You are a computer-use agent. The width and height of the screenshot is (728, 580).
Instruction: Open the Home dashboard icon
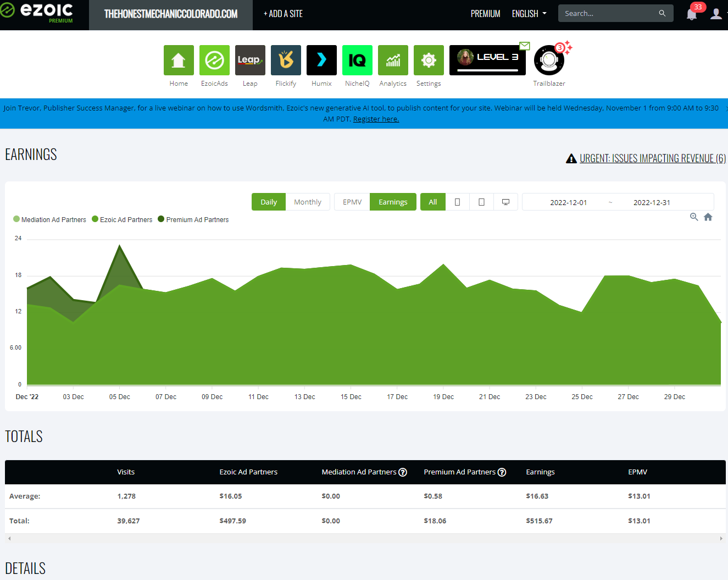179,60
